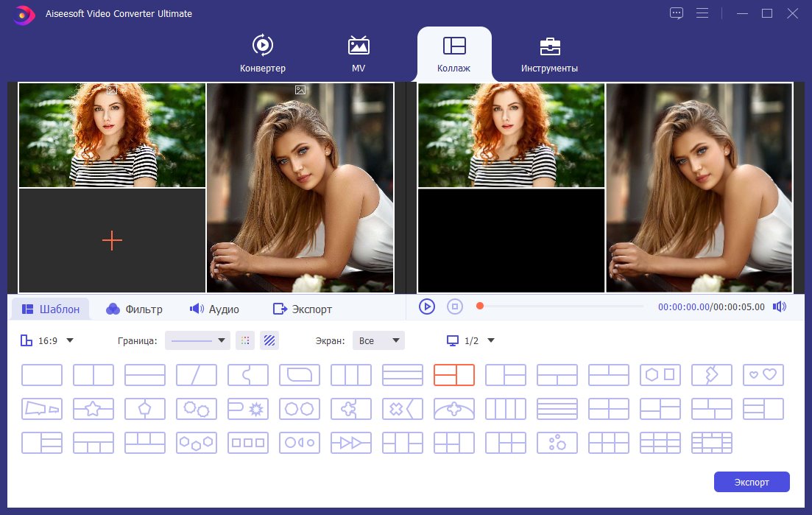Open the Фильтр tab
Screen dimensions: 812x515
tap(134, 309)
